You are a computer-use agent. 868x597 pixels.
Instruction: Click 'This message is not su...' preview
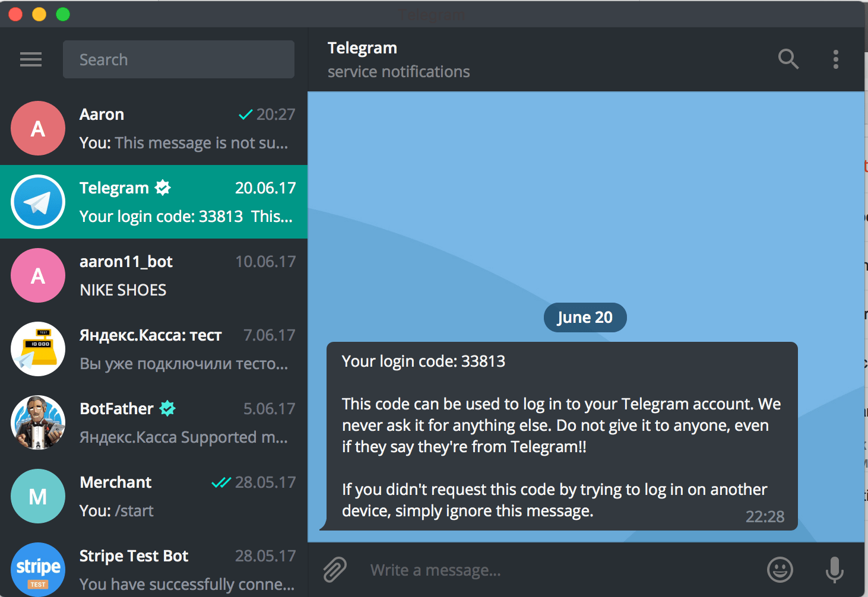tap(201, 143)
